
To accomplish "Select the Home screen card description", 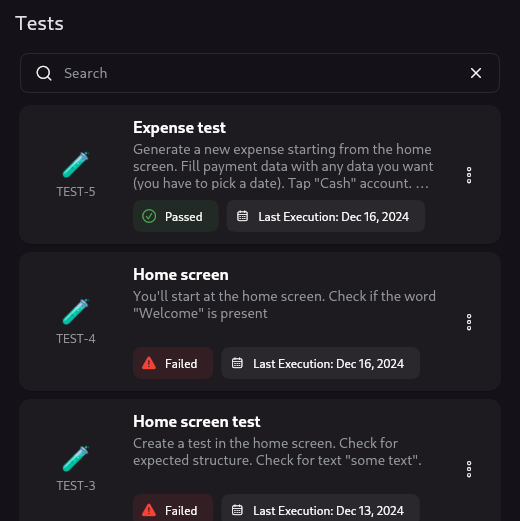I will pos(284,305).
